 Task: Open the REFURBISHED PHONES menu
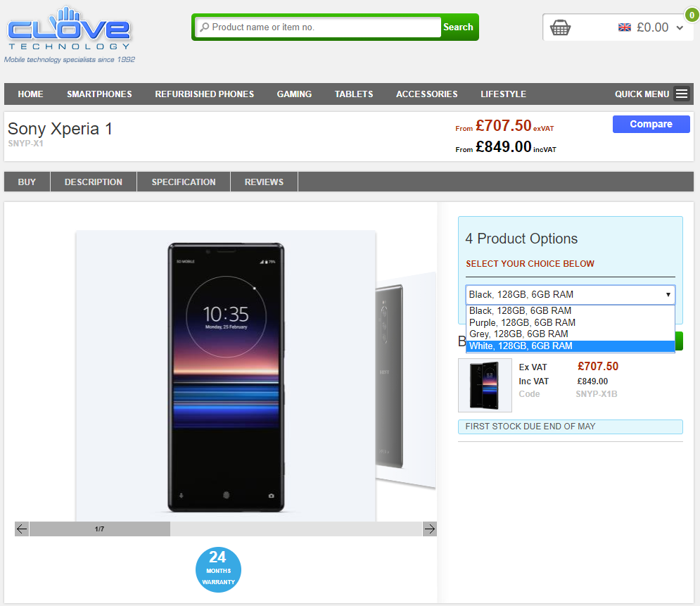tap(205, 94)
